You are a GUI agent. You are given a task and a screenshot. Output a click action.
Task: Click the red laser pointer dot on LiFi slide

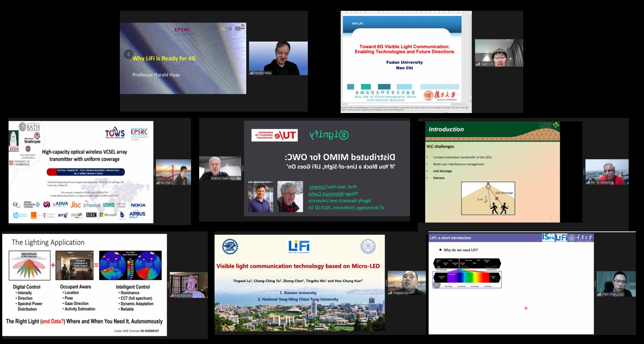point(525,308)
